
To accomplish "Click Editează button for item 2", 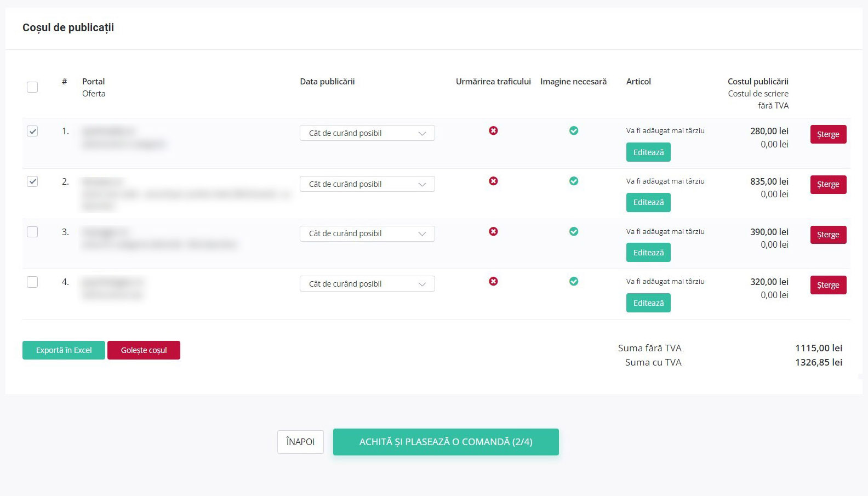I will [648, 202].
